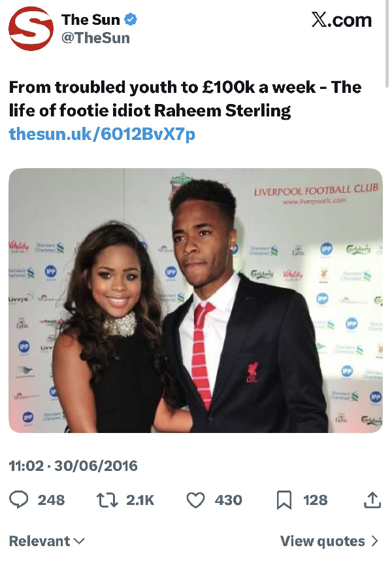Like the tweet with the heart icon

pos(195,500)
